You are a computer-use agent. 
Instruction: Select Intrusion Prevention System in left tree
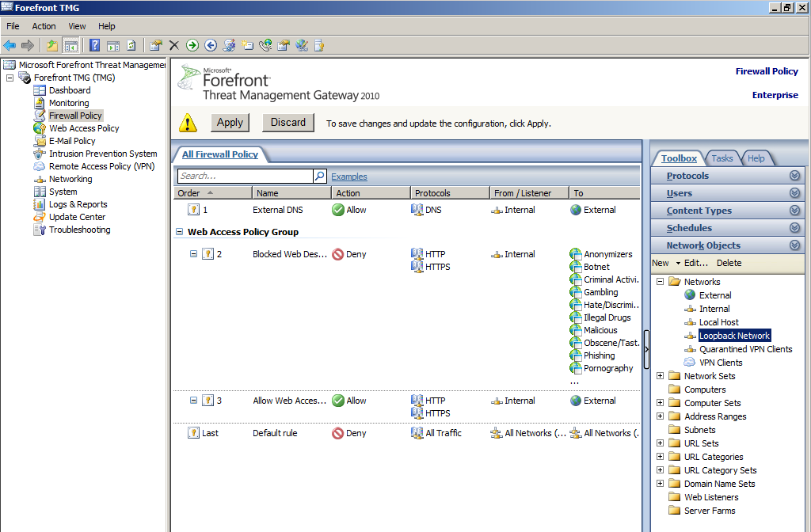(x=103, y=154)
